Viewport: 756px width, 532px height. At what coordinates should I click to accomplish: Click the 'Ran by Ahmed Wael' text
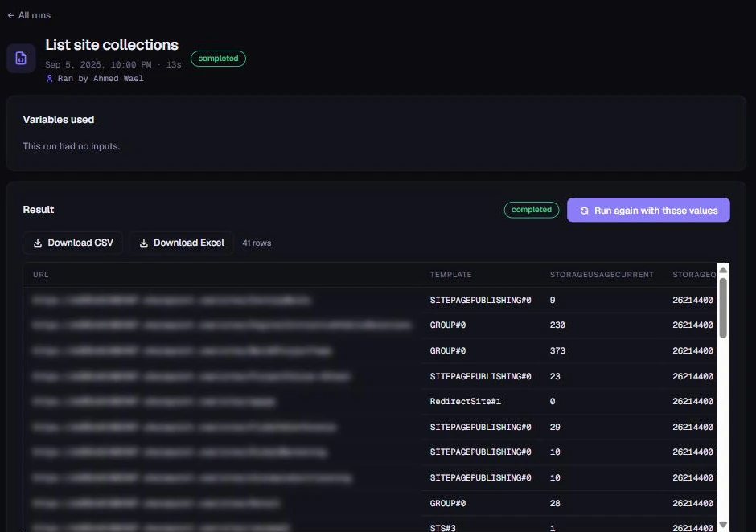(101, 78)
